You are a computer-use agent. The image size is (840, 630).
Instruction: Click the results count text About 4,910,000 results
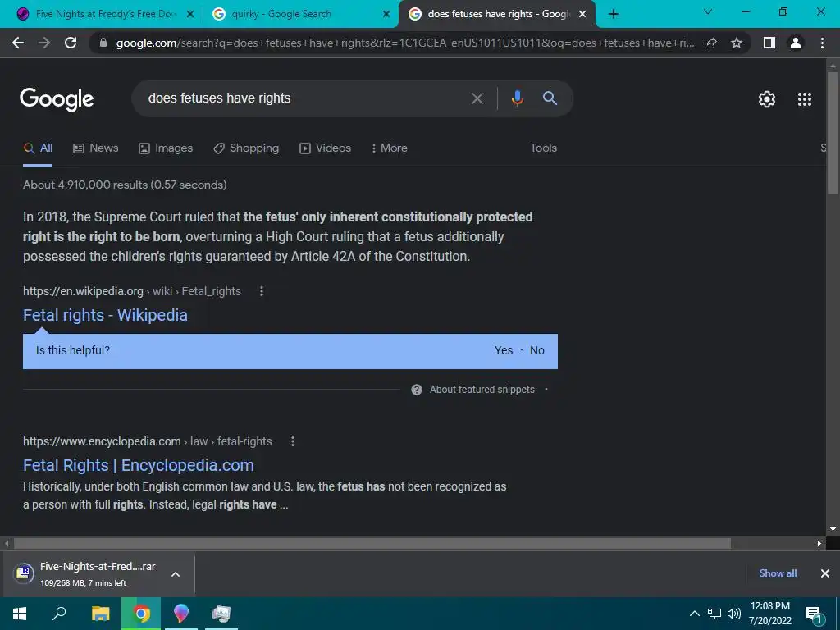coord(125,185)
